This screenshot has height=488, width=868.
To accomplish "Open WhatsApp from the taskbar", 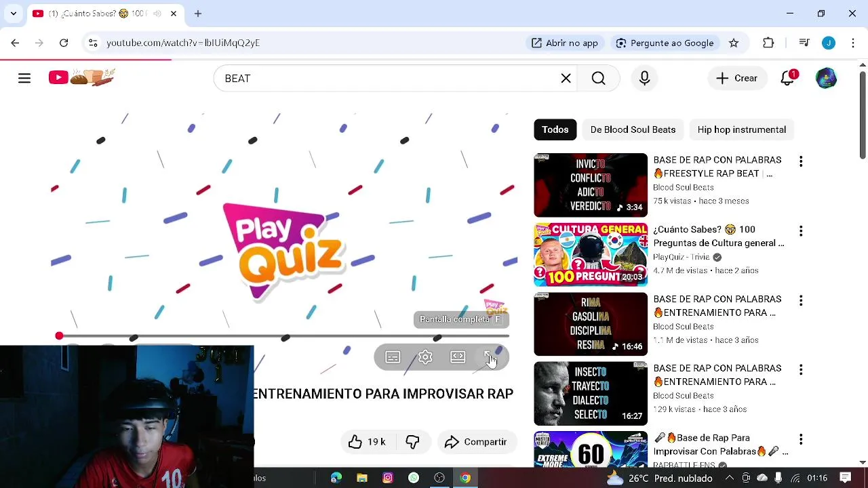I will pos(414,478).
